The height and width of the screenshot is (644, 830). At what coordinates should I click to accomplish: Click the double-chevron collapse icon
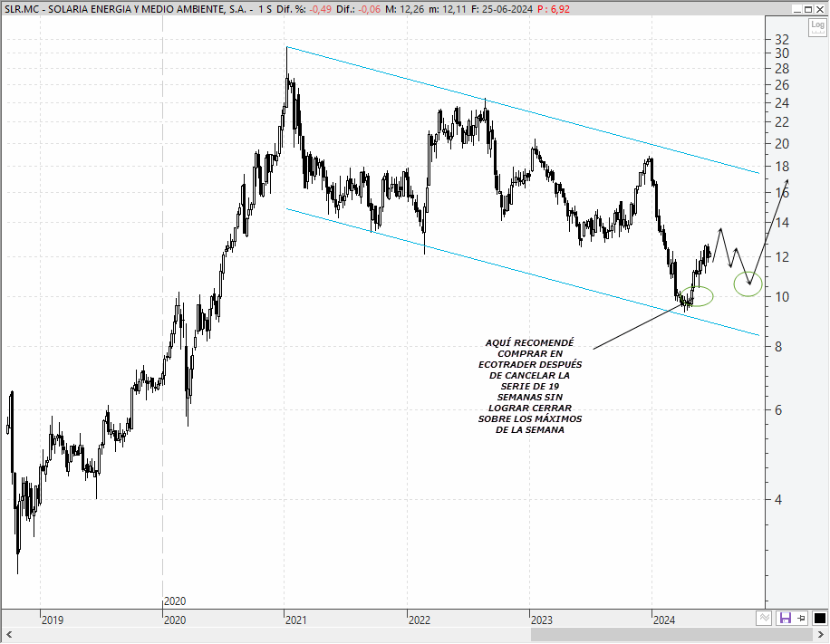pos(763,618)
